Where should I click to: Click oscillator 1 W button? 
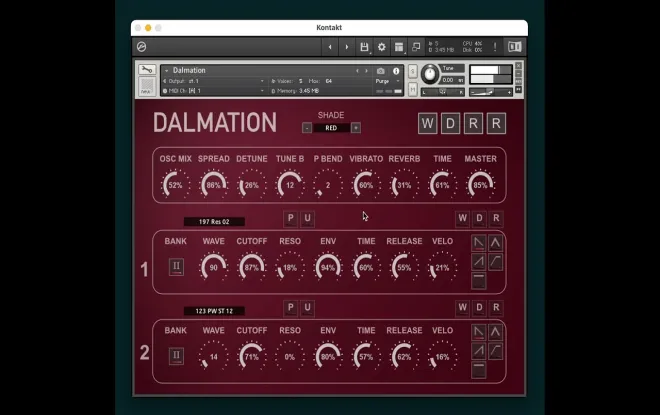pos(462,219)
